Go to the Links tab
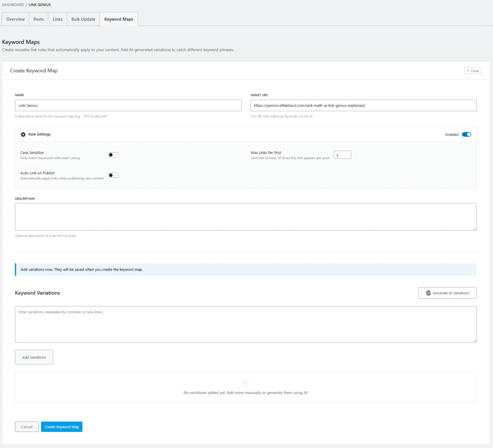Image resolution: width=493 pixels, height=448 pixels. [58, 19]
